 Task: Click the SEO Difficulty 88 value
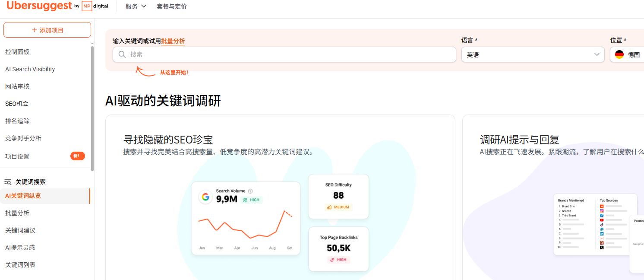click(338, 195)
